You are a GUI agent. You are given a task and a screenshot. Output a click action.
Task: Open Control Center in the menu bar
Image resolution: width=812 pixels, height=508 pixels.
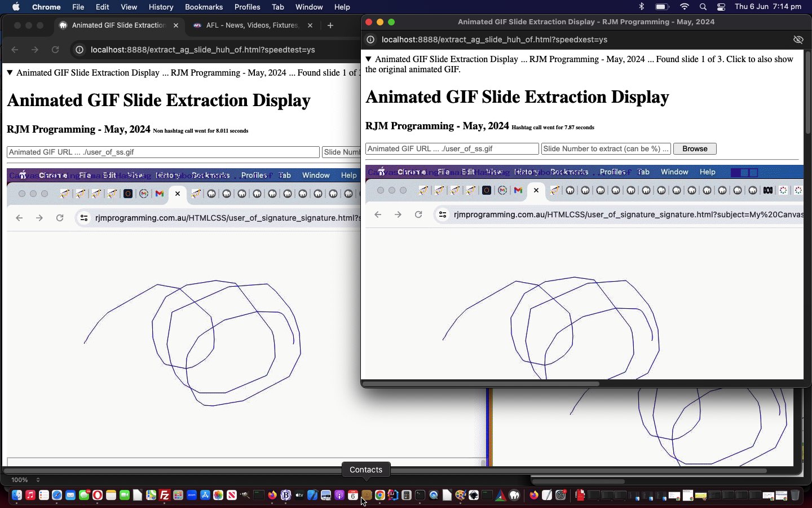pyautogui.click(x=721, y=7)
